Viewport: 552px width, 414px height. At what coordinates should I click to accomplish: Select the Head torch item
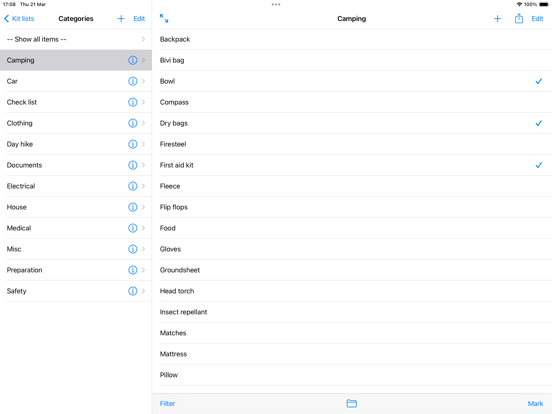pos(352,291)
